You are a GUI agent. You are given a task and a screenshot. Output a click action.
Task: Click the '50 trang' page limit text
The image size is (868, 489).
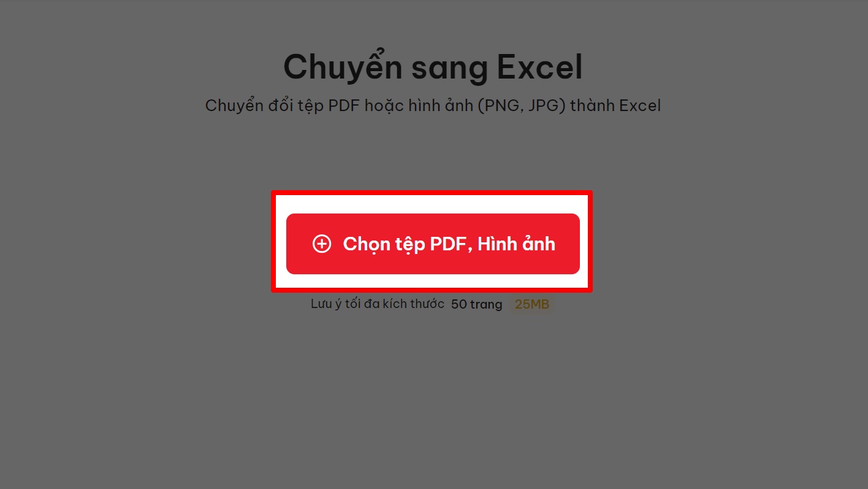point(476,304)
